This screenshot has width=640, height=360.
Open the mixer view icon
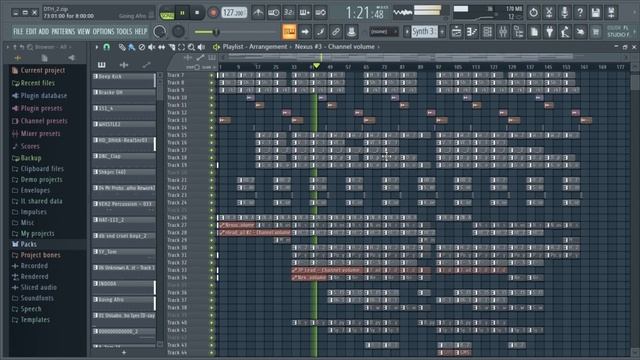(x=503, y=31)
